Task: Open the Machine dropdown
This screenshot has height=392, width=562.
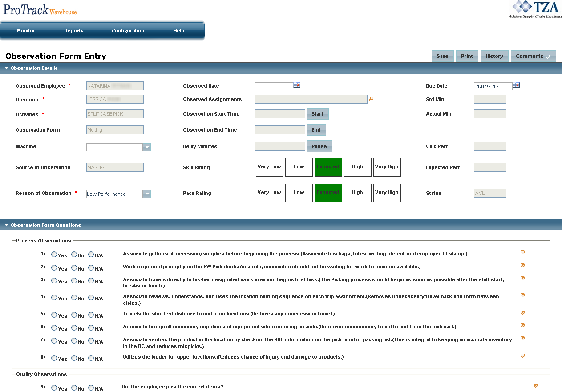Action: coord(146,147)
